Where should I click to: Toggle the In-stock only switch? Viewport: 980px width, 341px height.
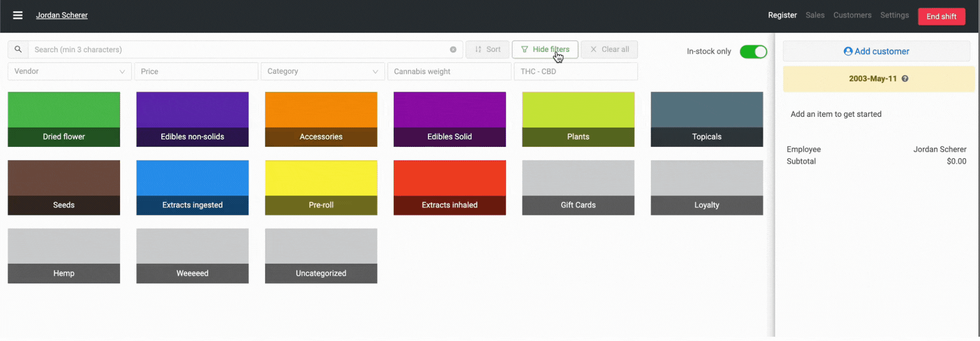click(x=753, y=51)
